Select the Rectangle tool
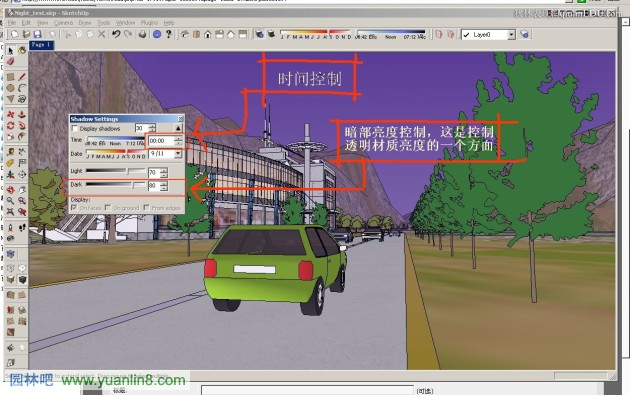The width and height of the screenshot is (630, 395). pos(10,77)
